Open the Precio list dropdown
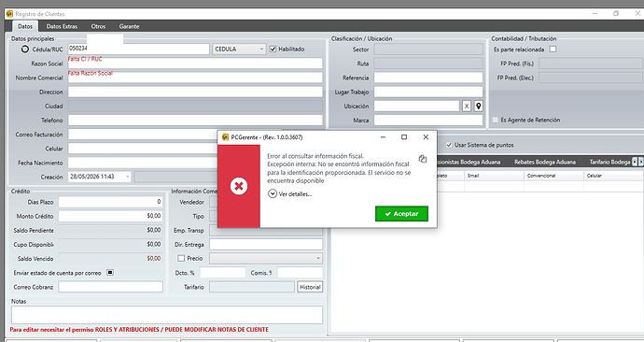644x342 pixels. pos(266,258)
